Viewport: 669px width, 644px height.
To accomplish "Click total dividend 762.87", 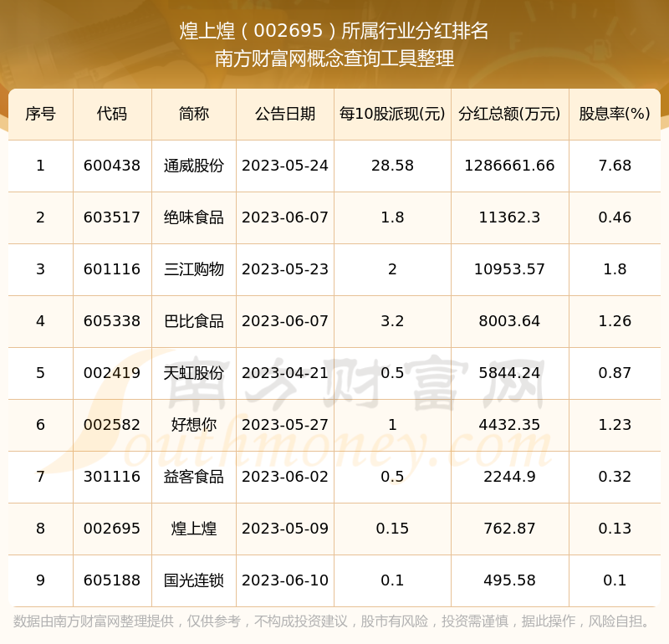I will 510,529.
